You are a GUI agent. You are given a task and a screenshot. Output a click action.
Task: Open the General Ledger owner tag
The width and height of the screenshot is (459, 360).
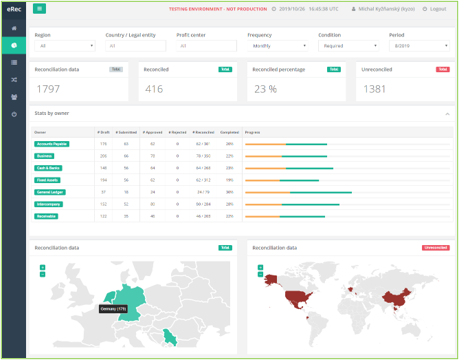pos(50,192)
